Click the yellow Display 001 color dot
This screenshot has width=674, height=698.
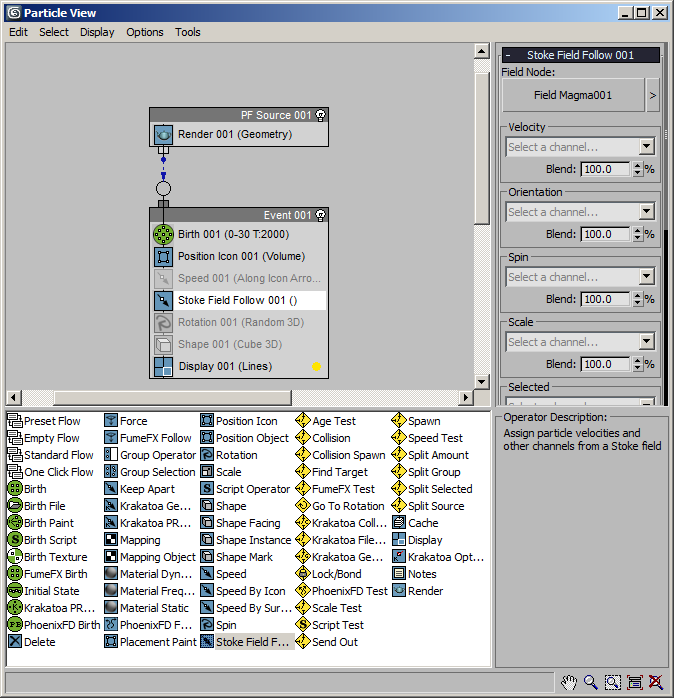(317, 367)
